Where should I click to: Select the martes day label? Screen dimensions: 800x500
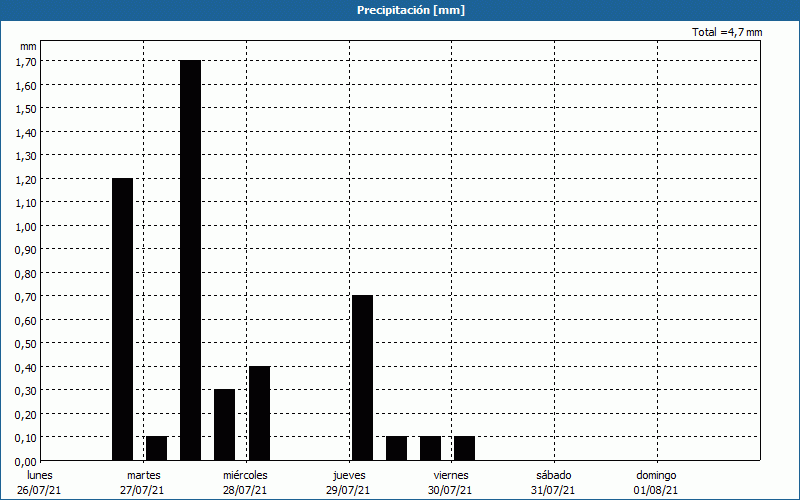tap(143, 475)
